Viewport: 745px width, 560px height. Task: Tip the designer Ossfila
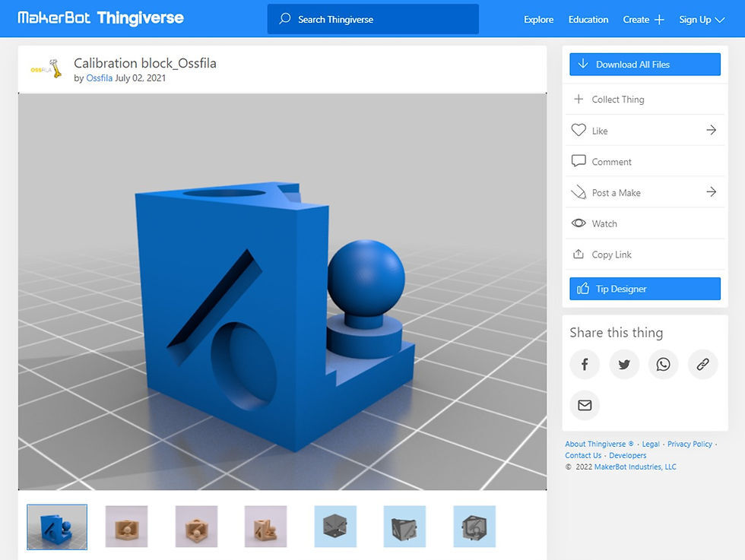tap(645, 288)
